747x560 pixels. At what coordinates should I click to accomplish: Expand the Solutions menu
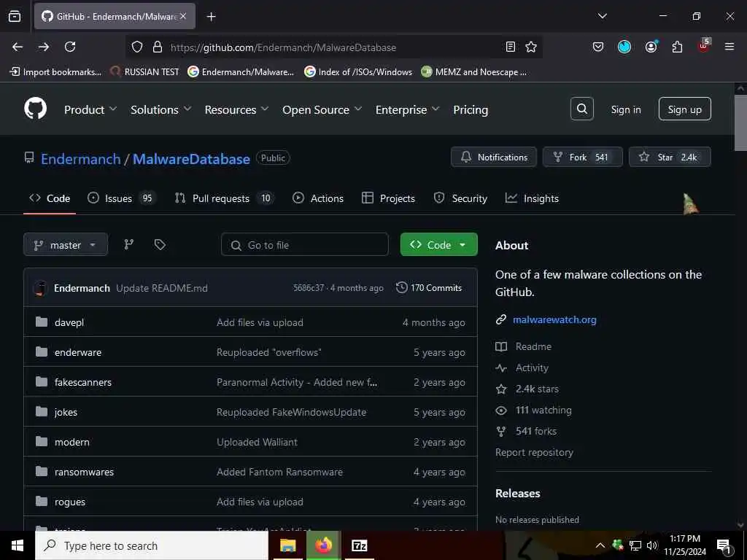tap(161, 109)
